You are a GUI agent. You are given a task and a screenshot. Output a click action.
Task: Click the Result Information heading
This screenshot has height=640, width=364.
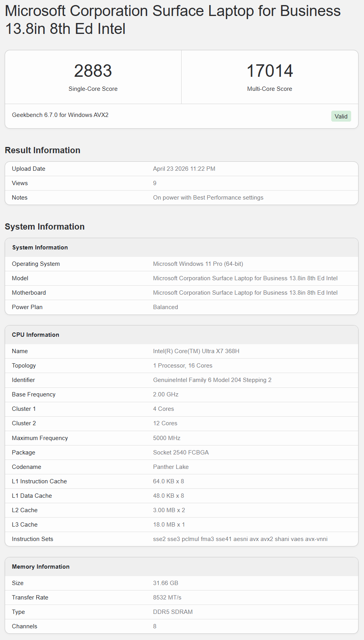coord(42,150)
